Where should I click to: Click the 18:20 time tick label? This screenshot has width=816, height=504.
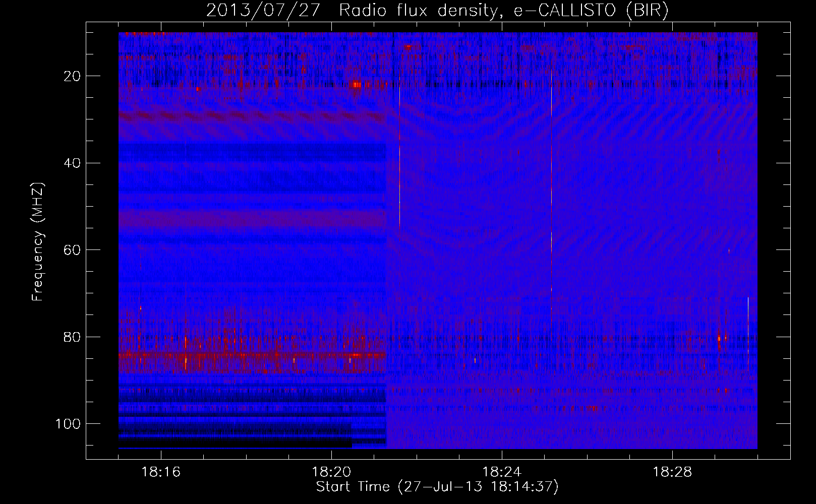(x=331, y=472)
